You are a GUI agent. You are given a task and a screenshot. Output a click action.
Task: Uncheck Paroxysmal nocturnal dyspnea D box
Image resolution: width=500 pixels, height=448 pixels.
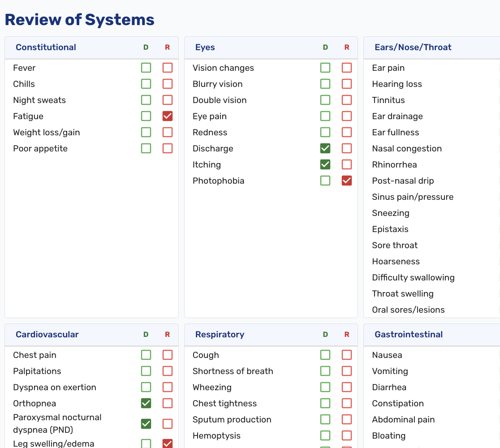[146, 424]
